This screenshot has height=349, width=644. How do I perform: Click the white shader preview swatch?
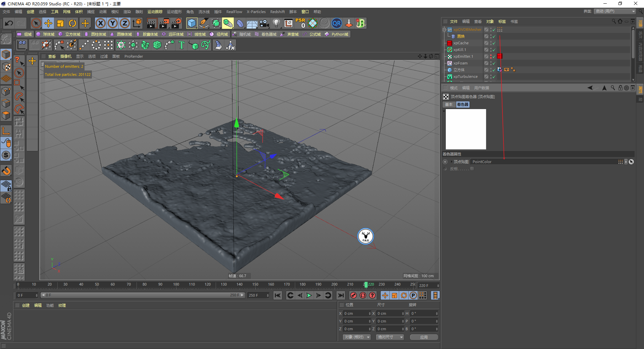click(x=466, y=129)
